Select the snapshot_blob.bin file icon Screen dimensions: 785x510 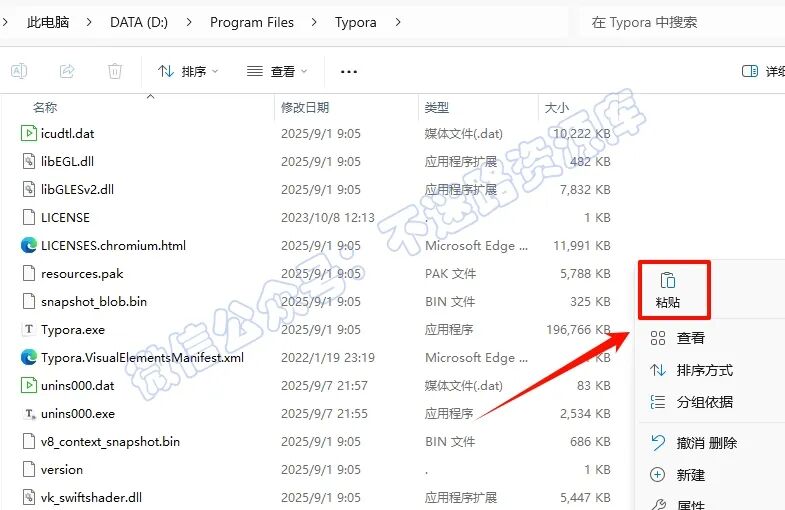[x=29, y=301]
